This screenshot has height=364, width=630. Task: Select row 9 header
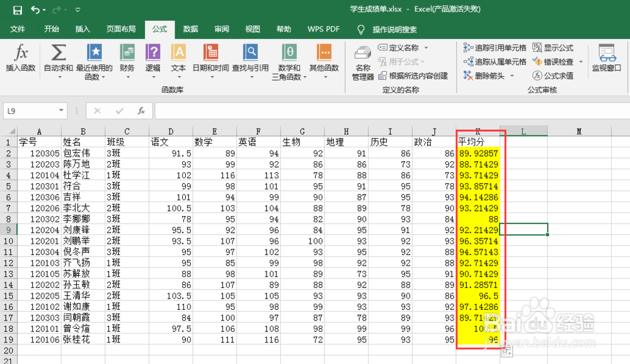tap(8, 230)
